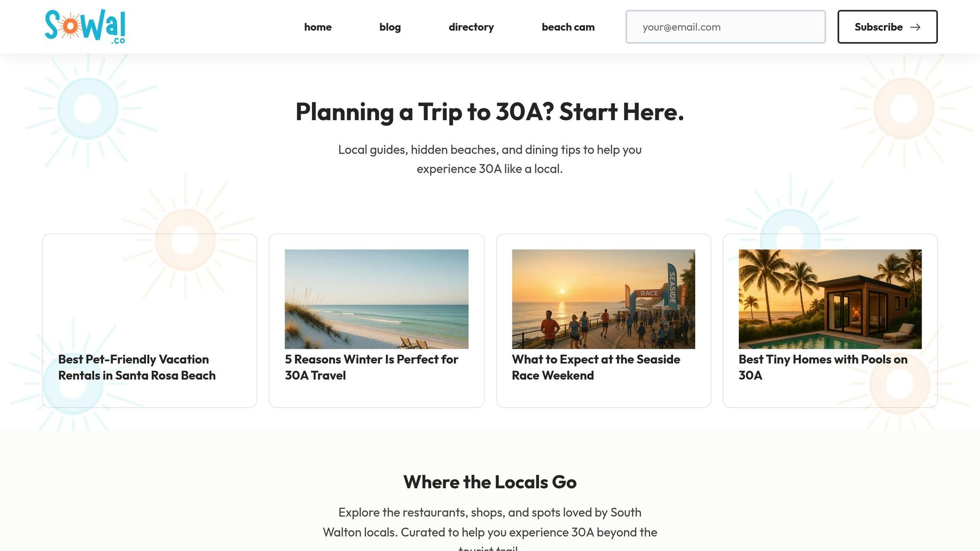Click the Local guides, hidden beaches description text
The height and width of the screenshot is (551, 980).
pyautogui.click(x=490, y=159)
